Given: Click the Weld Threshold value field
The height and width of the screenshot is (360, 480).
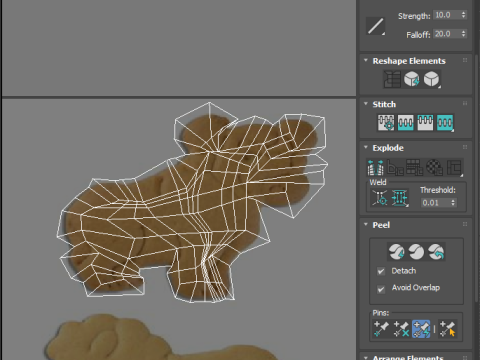Looking at the screenshot, I should (435, 203).
